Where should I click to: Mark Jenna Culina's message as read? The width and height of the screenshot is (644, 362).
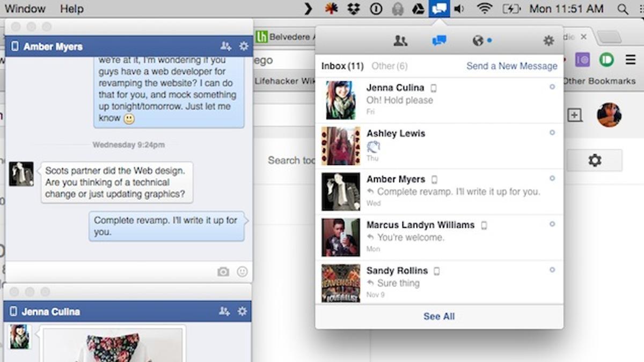tap(553, 86)
